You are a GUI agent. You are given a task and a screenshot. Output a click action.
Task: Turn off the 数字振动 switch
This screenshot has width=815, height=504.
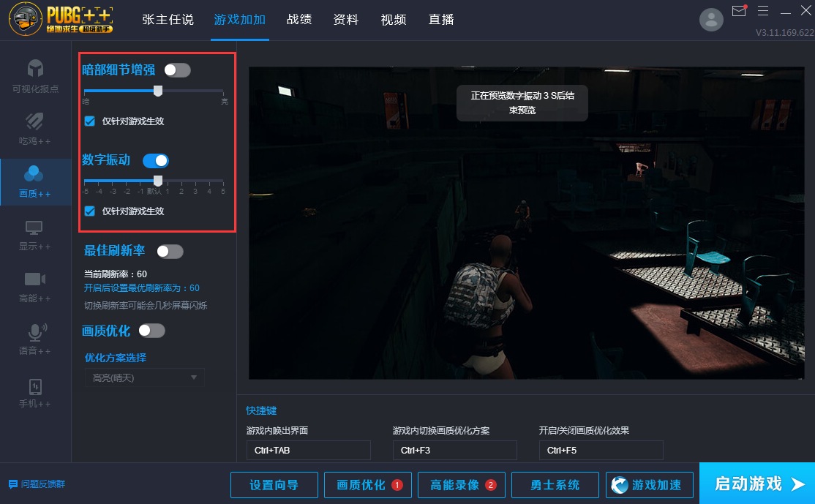click(156, 160)
